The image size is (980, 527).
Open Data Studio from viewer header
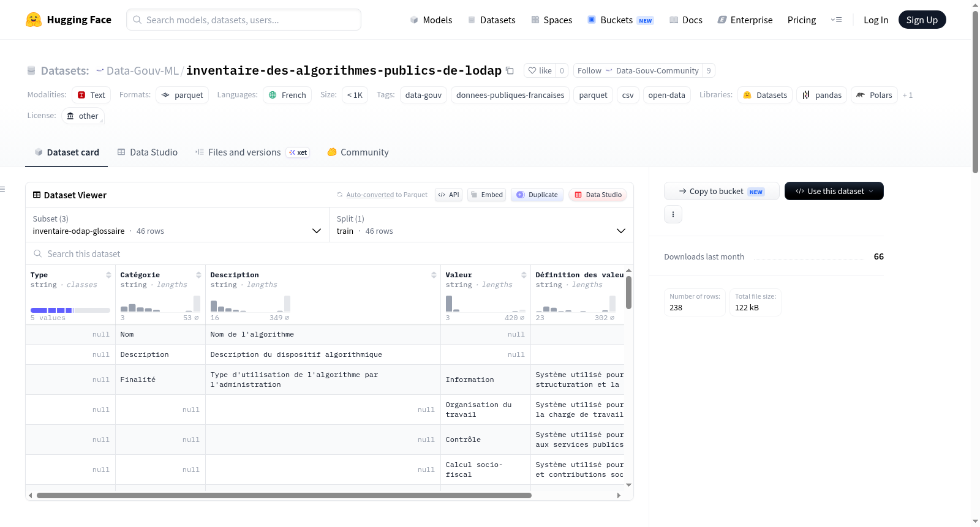point(598,195)
